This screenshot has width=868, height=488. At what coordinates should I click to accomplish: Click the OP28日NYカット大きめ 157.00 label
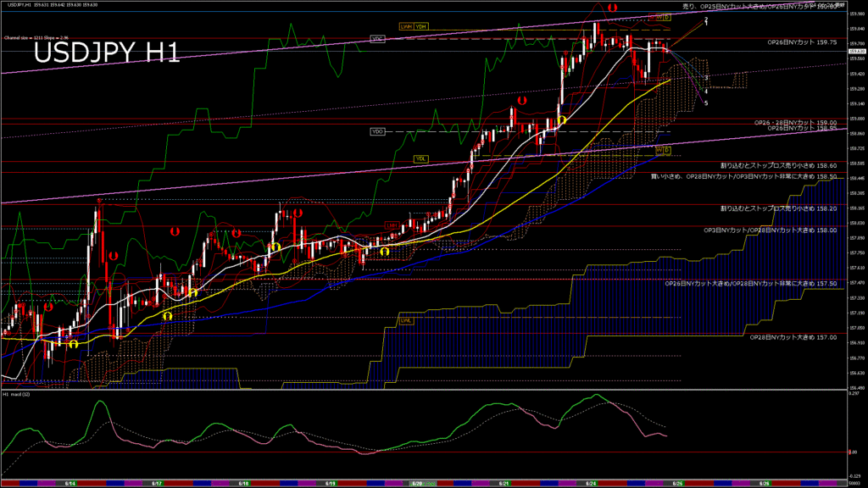[x=793, y=337]
